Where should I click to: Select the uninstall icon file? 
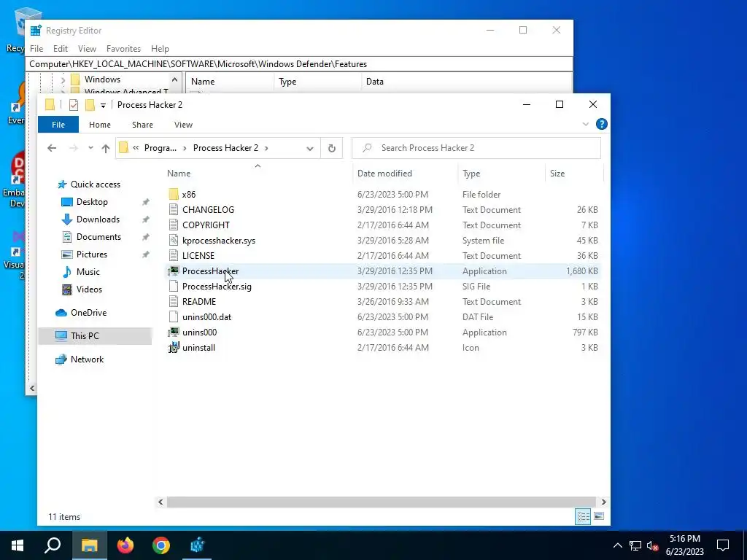tap(174, 348)
